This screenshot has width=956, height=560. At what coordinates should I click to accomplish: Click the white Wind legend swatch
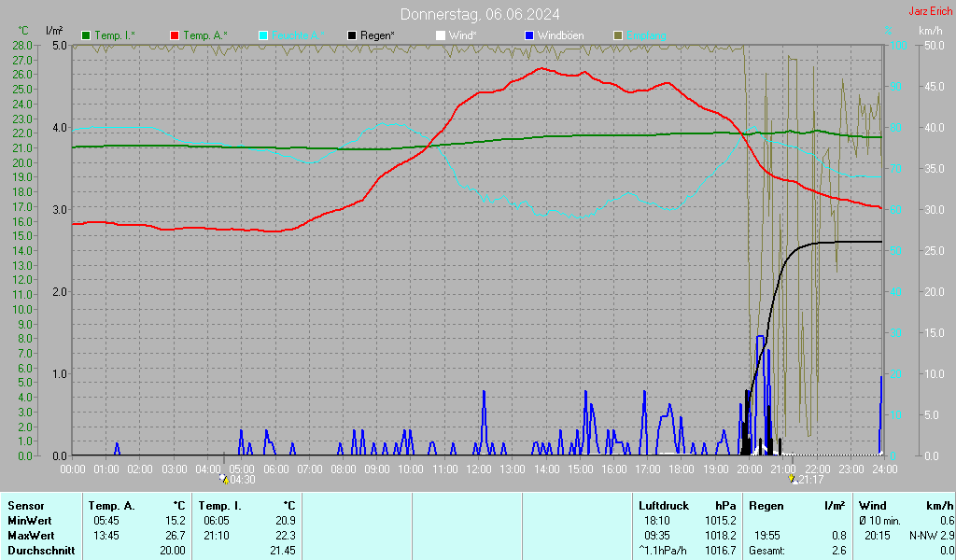click(441, 35)
